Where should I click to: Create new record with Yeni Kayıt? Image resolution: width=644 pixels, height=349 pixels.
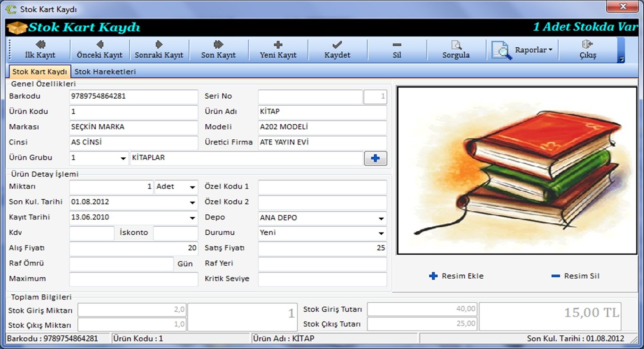278,50
